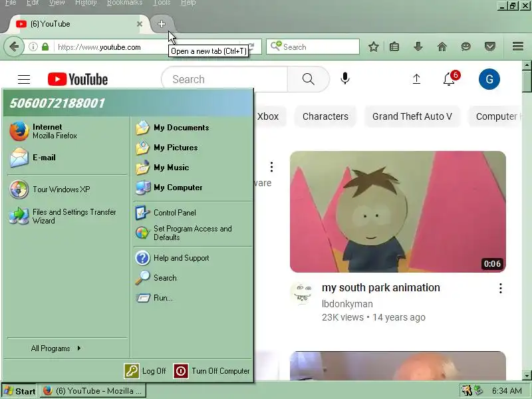Click the YouTube Search text field
The width and height of the screenshot is (532, 399).
click(225, 79)
